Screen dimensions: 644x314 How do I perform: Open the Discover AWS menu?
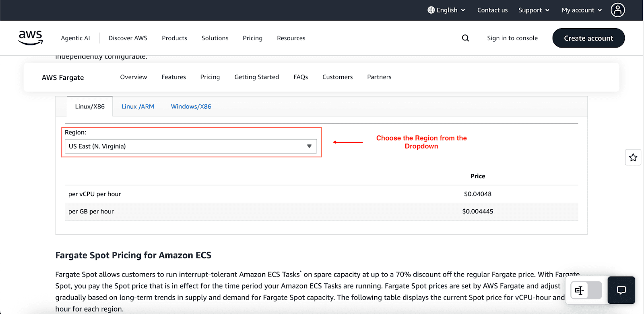[128, 38]
